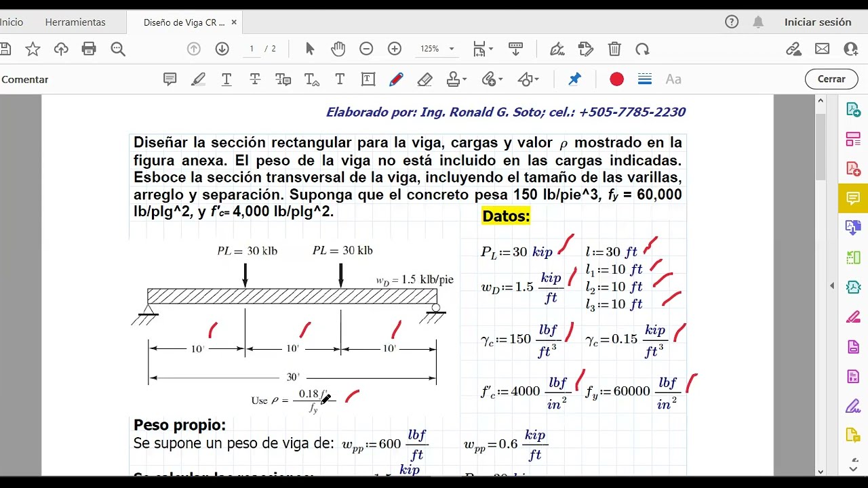Select the add text comment tool
The image size is (868, 488).
(340, 79)
